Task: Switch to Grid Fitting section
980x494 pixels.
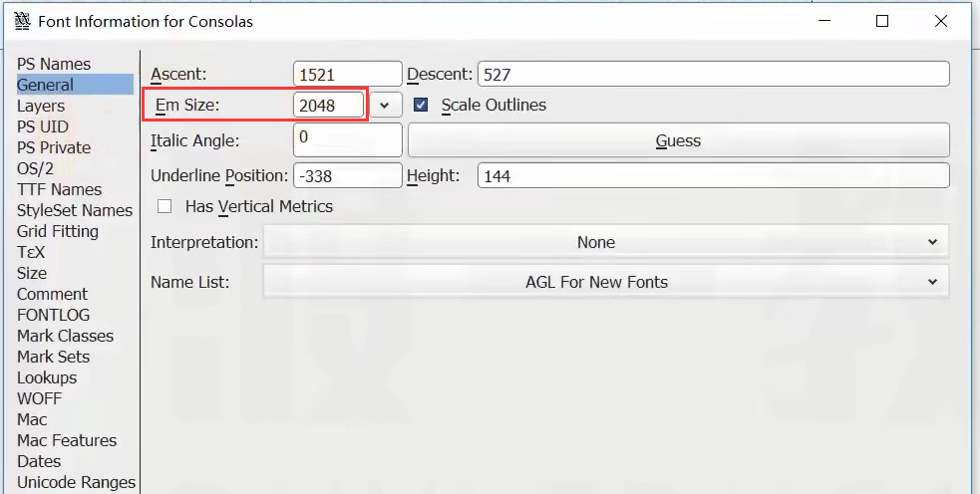Action: (x=58, y=231)
